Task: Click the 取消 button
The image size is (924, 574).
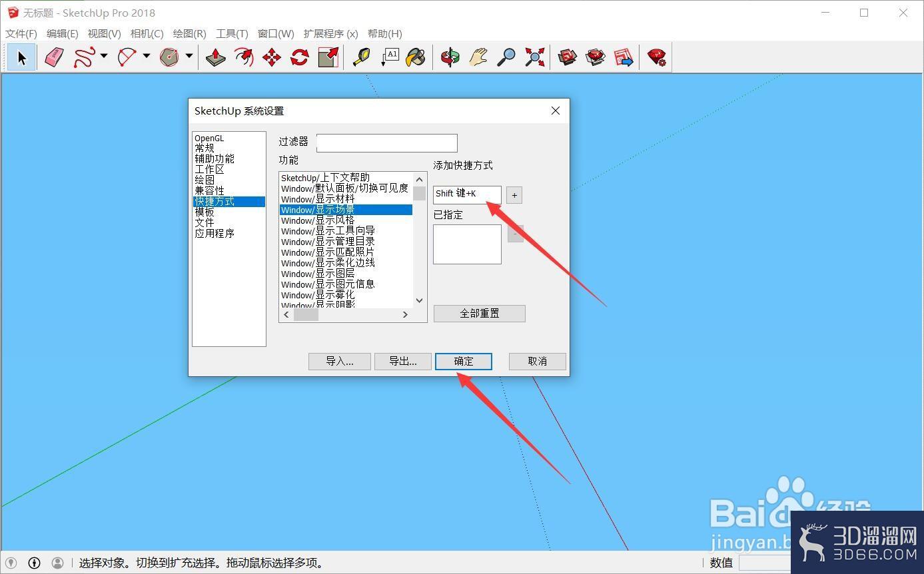Action: point(538,362)
